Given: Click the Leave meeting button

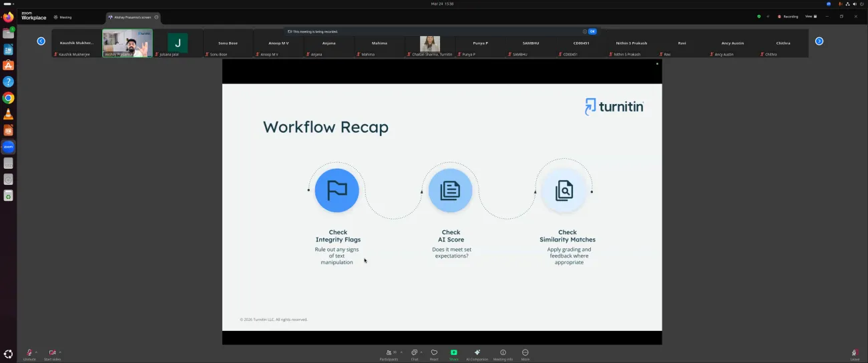Looking at the screenshot, I should (855, 353).
